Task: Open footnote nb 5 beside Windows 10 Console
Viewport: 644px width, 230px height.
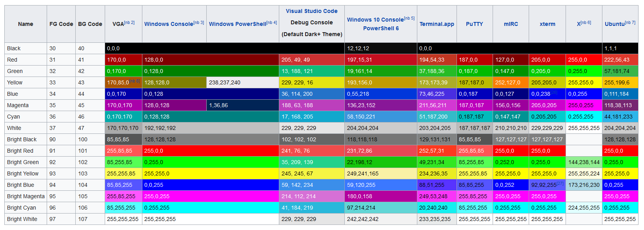Action: tap(409, 18)
